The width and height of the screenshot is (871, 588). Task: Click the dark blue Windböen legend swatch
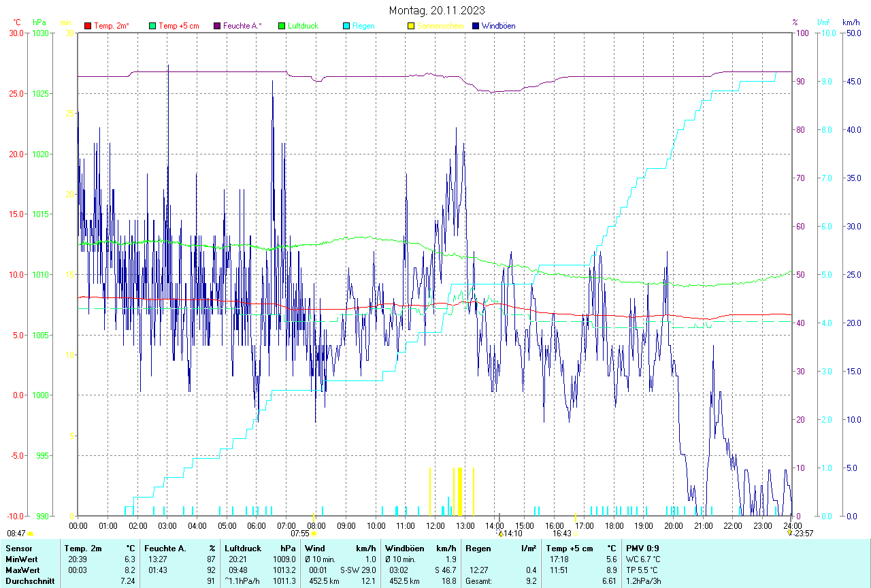476,26
